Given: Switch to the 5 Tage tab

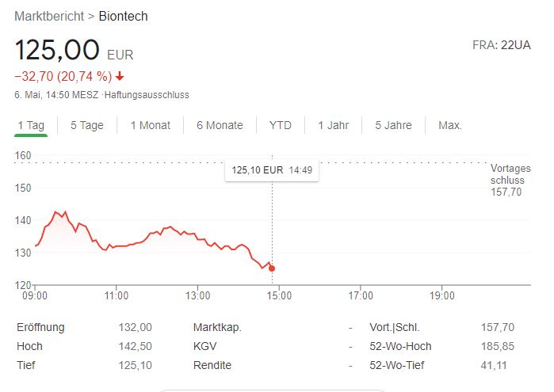Looking at the screenshot, I should (87, 125).
